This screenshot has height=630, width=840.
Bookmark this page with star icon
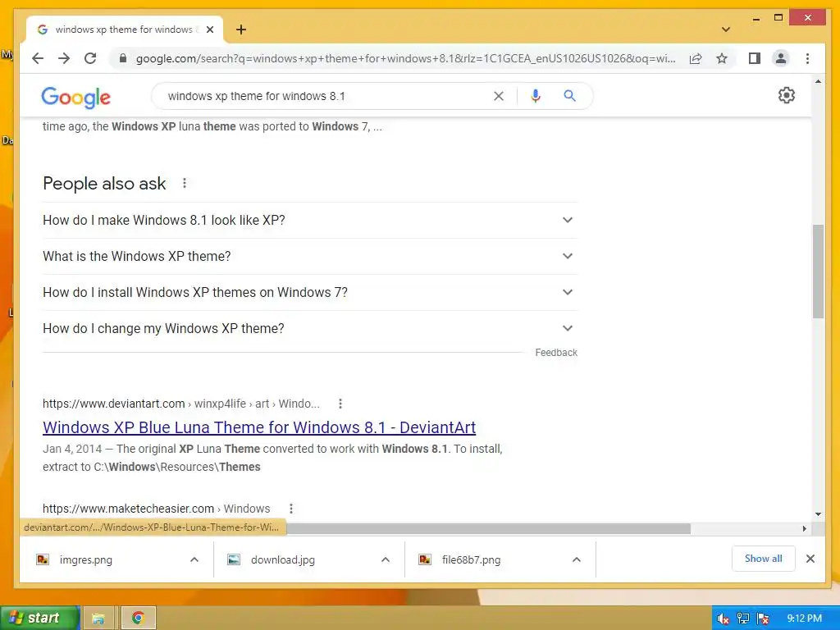click(722, 58)
